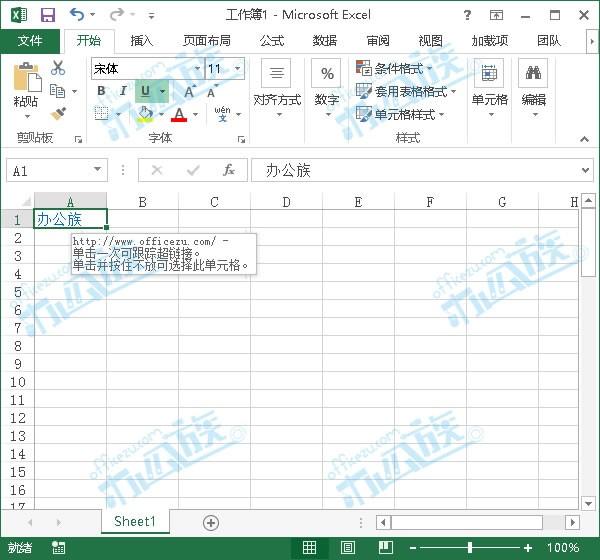Click the Save icon in quick access toolbar
The height and width of the screenshot is (560, 600).
47,15
